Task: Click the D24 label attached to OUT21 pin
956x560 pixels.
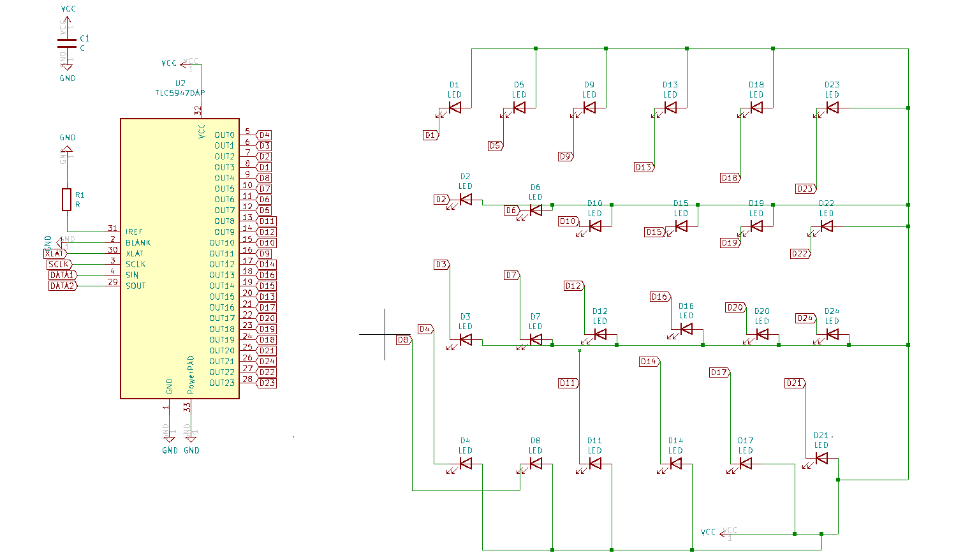Action: (267, 361)
